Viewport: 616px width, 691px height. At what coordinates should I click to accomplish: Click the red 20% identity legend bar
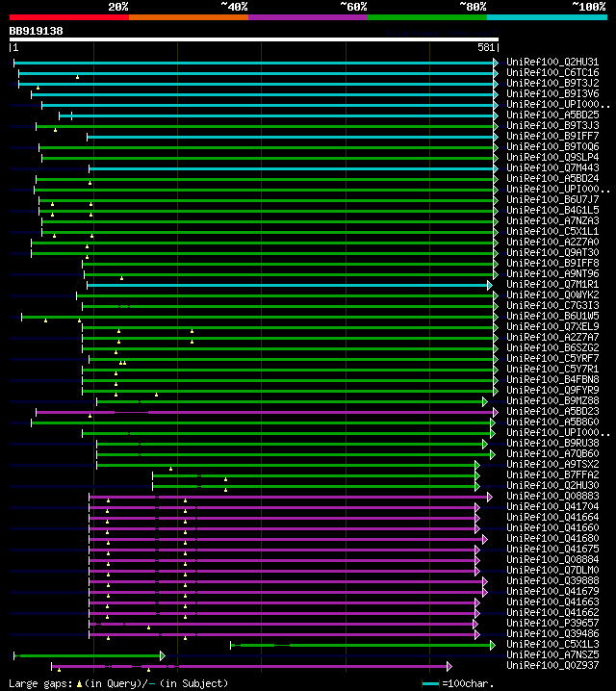point(69,17)
